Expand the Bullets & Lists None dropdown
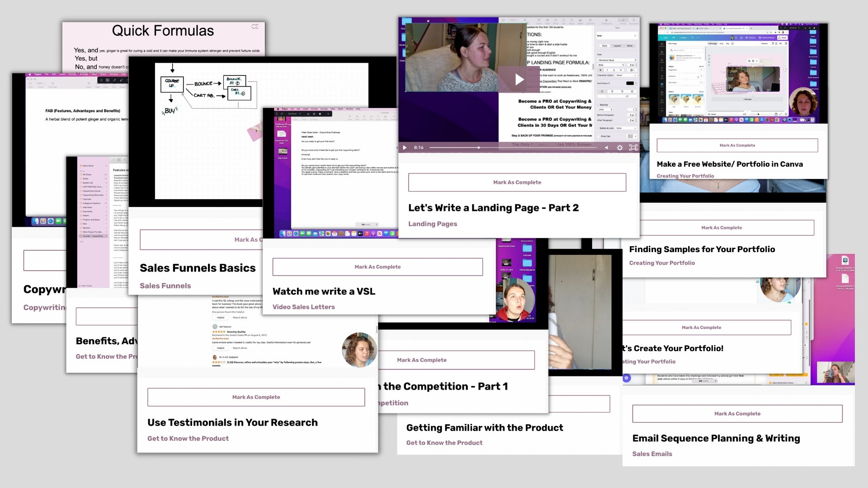 pos(625,128)
